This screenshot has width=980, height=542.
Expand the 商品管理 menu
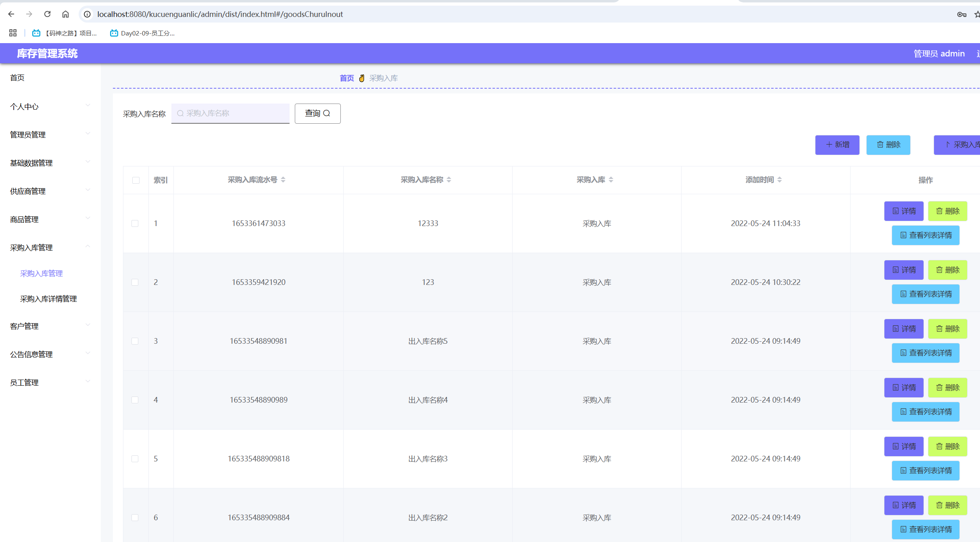[50, 219]
